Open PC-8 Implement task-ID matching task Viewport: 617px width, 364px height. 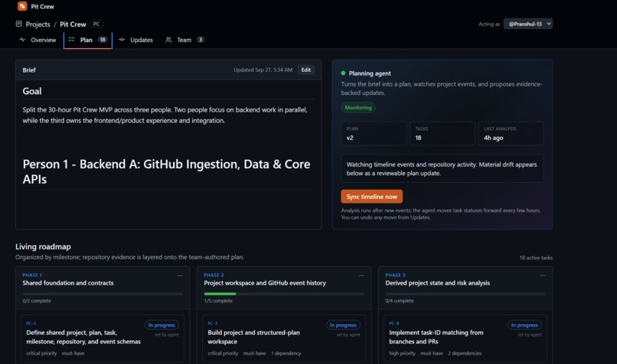465,338
